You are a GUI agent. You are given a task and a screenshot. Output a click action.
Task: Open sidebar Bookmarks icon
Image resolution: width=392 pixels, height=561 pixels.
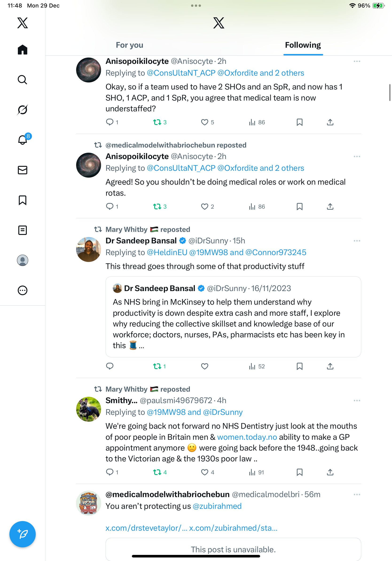(x=23, y=200)
